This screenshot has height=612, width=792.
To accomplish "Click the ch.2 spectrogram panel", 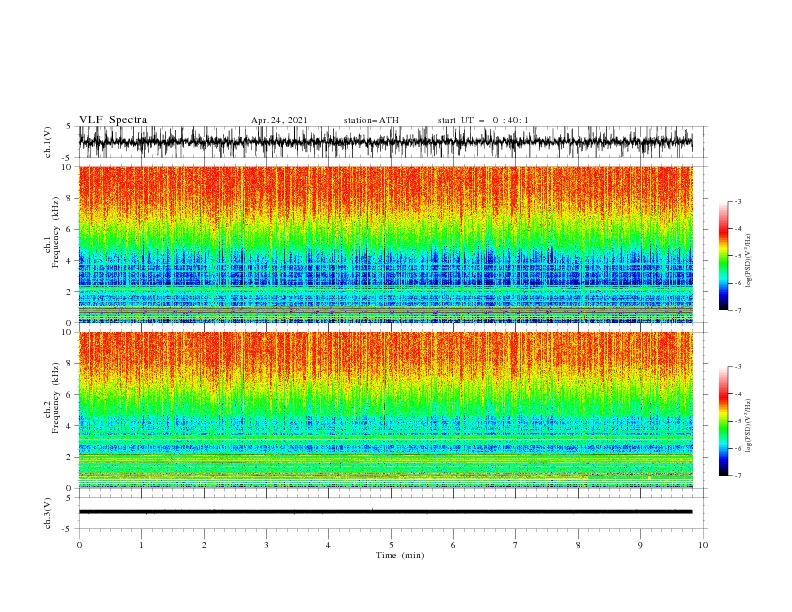I will pyautogui.click(x=385, y=410).
